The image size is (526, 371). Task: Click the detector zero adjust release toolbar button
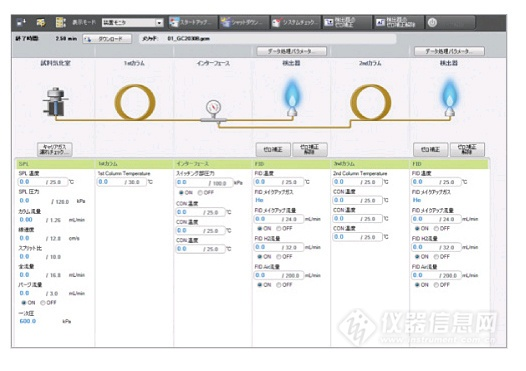399,22
